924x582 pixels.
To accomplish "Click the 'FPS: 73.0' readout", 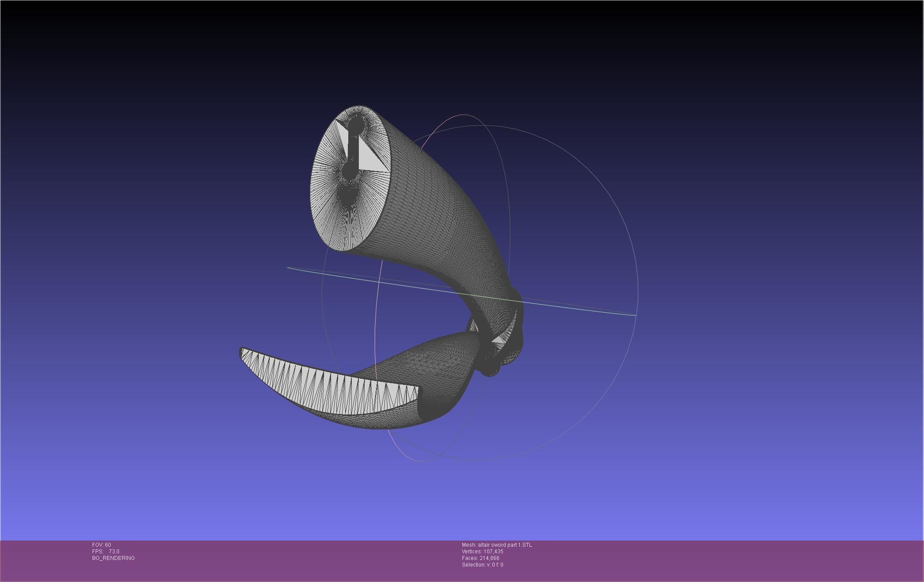I will point(106,552).
